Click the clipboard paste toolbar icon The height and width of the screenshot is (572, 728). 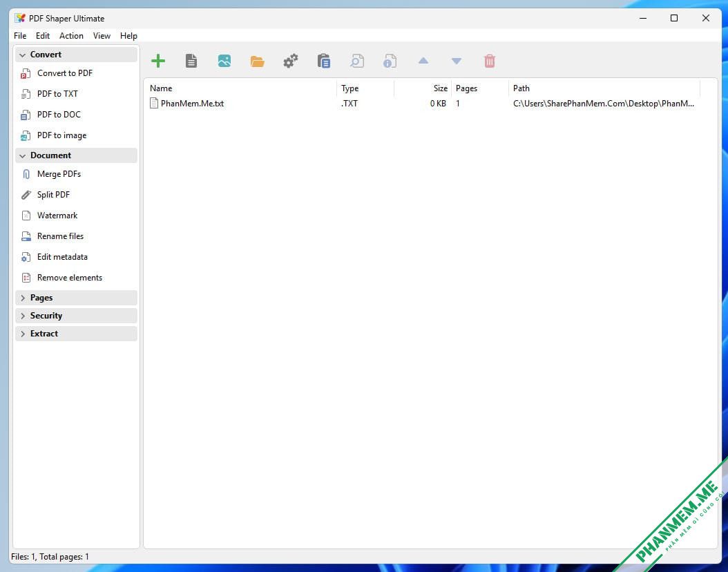point(324,61)
